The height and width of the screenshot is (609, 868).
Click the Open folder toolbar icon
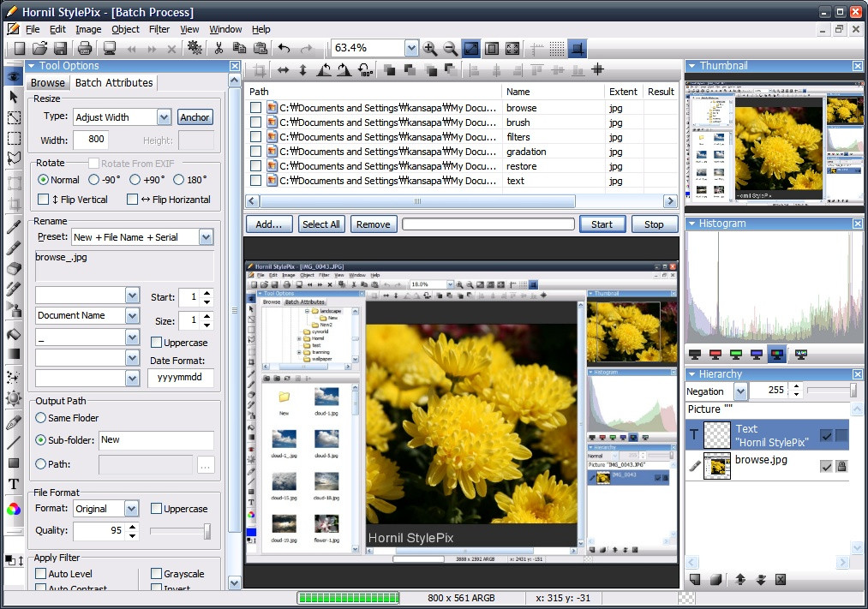[40, 49]
